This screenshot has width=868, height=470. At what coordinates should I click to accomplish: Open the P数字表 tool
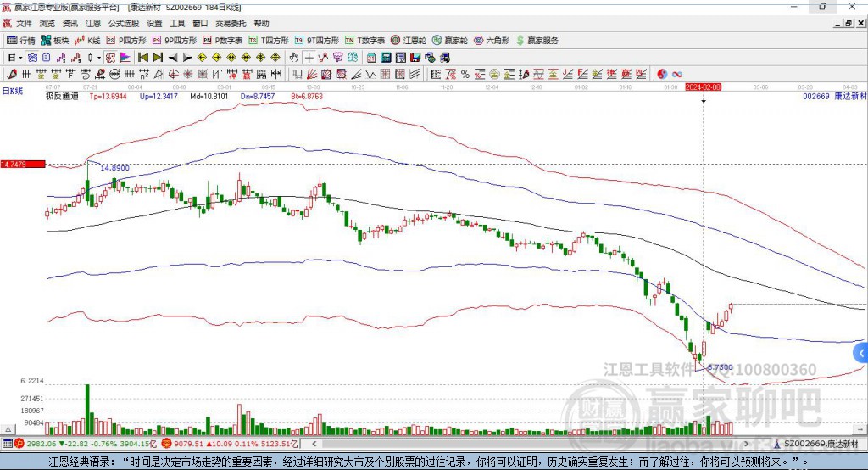223,41
